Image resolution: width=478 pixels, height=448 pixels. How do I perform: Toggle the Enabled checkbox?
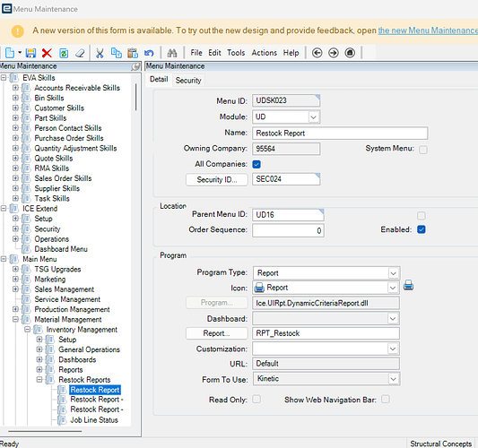(422, 229)
